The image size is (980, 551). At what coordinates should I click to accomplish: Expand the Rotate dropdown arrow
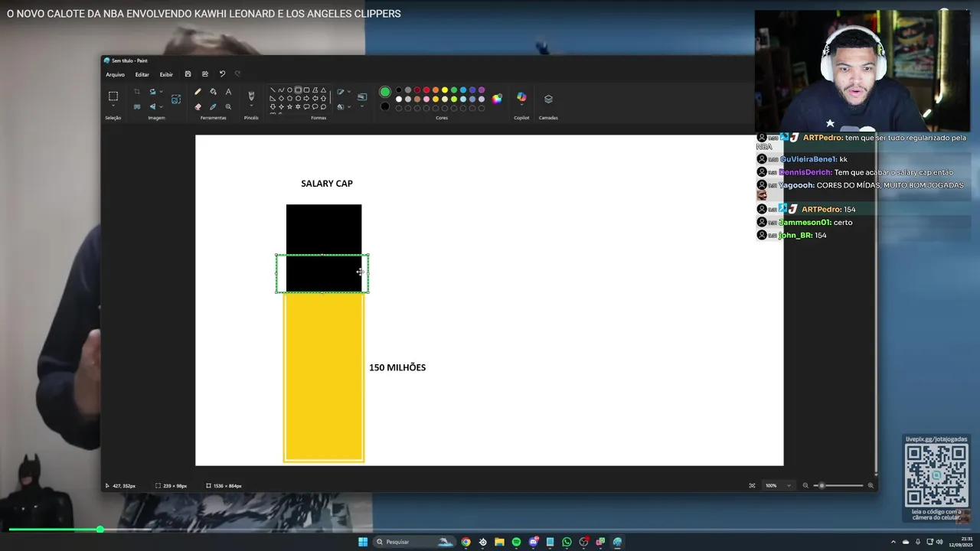pyautogui.click(x=161, y=91)
